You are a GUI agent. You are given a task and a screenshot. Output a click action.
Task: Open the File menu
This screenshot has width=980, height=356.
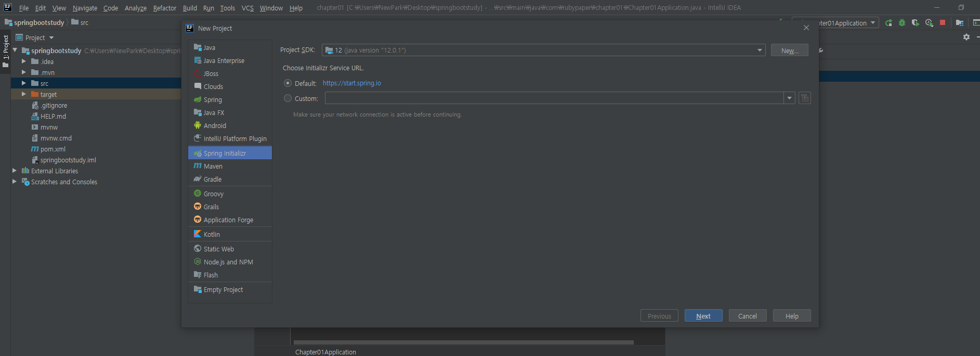click(24, 8)
